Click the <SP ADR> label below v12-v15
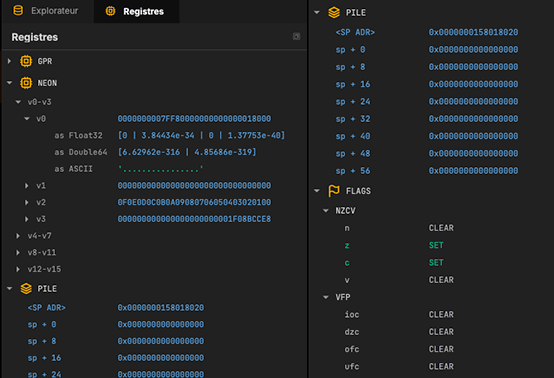This screenshot has width=554, height=378. (x=47, y=308)
